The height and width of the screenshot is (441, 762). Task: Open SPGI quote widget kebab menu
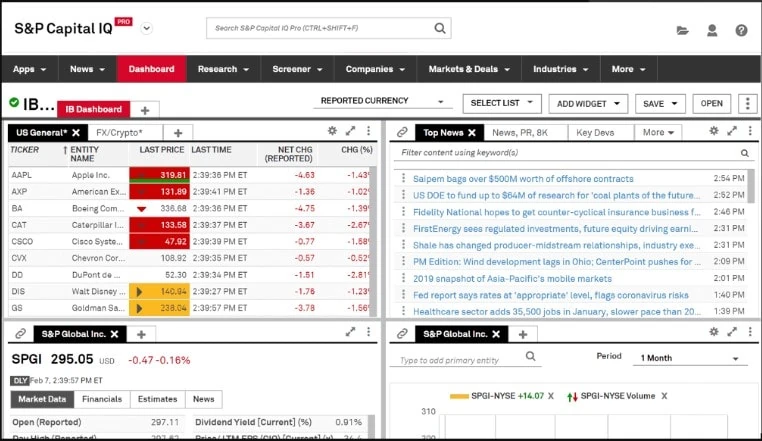pyautogui.click(x=368, y=332)
